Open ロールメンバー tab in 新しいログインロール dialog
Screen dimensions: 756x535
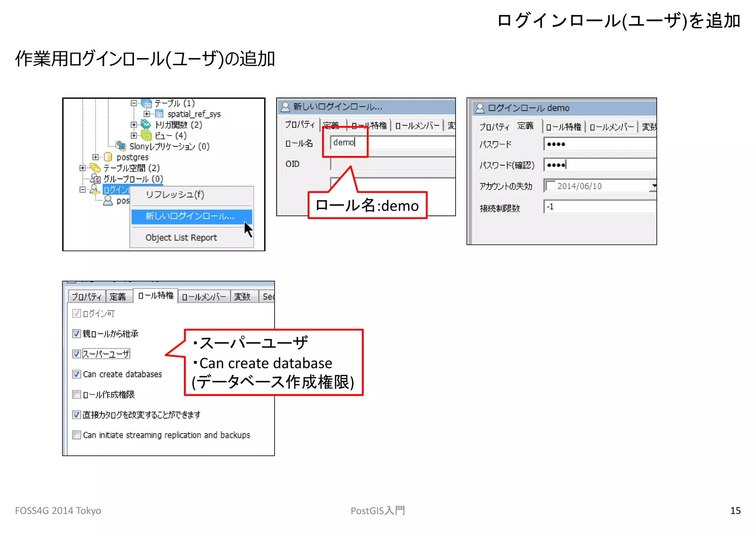pyautogui.click(x=417, y=126)
